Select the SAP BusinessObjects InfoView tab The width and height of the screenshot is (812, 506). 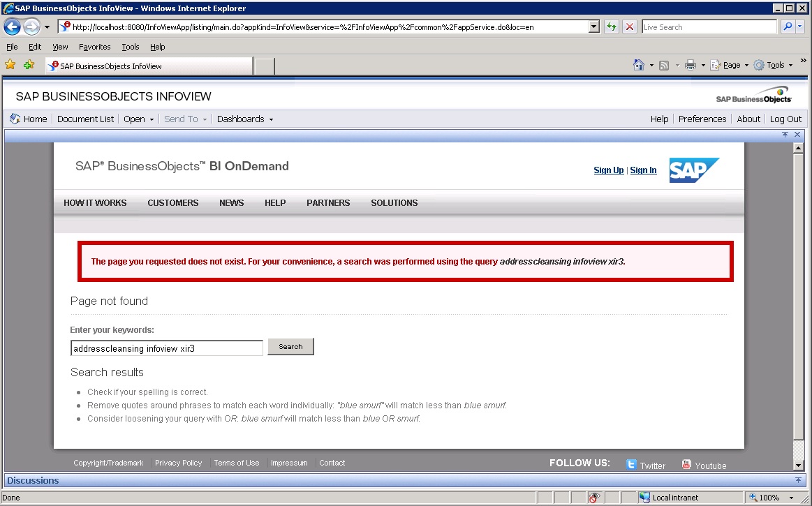point(149,66)
